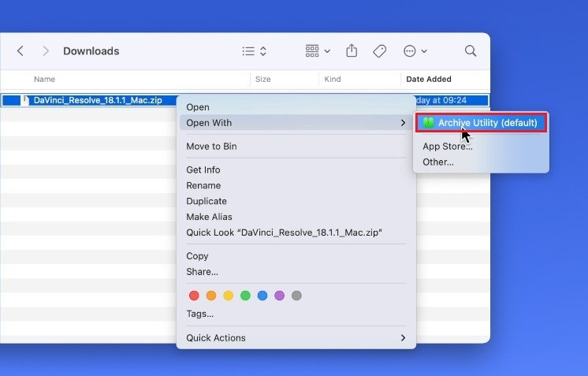
Task: Click the Share toolbar icon
Action: 352,50
